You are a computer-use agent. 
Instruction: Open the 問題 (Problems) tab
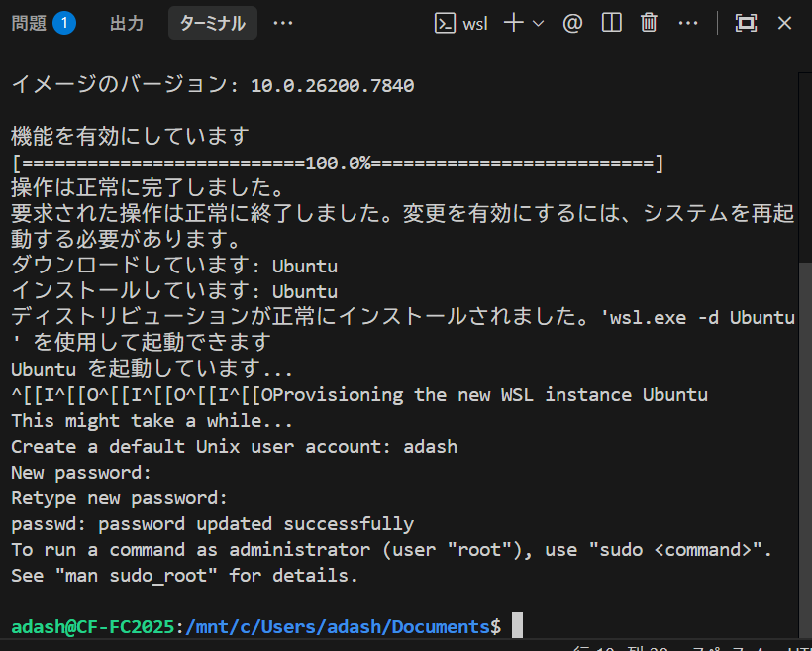30,23
